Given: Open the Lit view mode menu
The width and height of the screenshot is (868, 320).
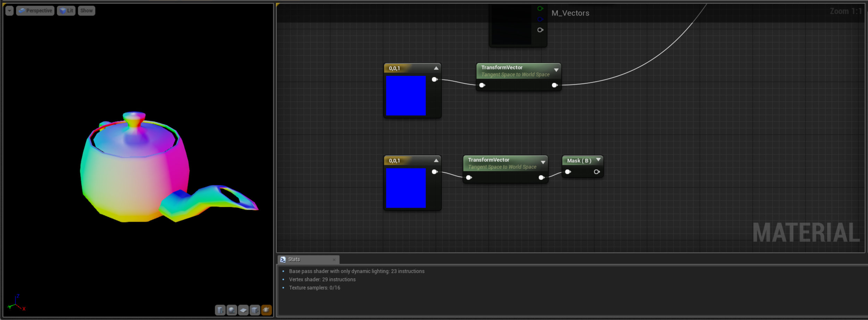Looking at the screenshot, I should click(66, 11).
